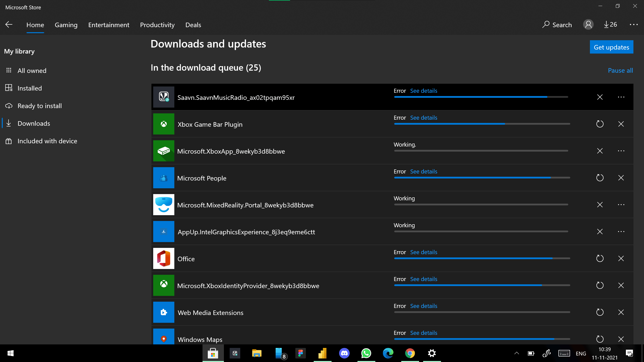This screenshot has height=362, width=644.
Task: Open more options for IntelGraphicsExperience row
Action: point(621,232)
